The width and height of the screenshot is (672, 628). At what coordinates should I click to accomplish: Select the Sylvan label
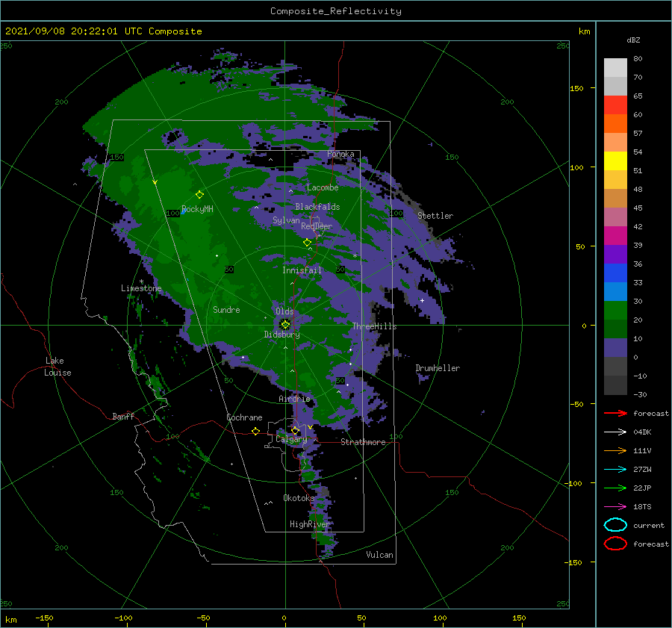286,220
